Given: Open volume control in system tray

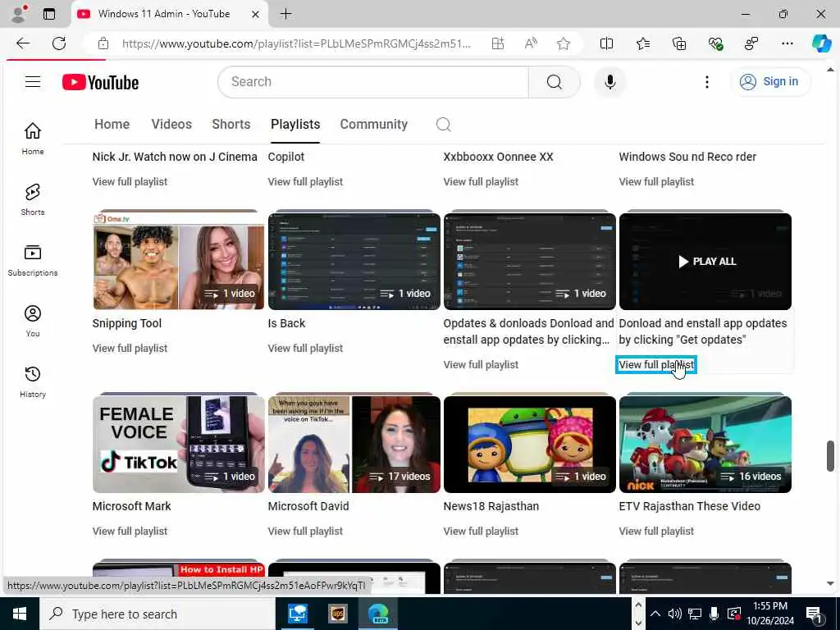Looking at the screenshot, I should coord(674,614).
